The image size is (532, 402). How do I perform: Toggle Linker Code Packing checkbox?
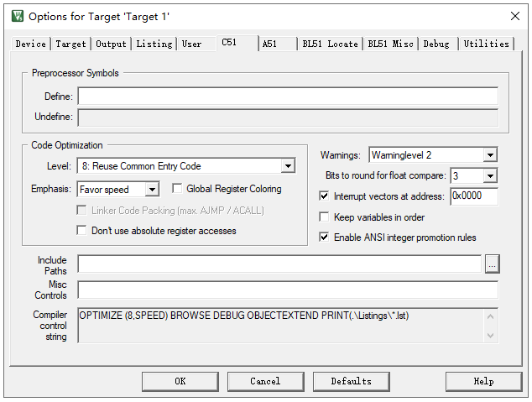81,210
